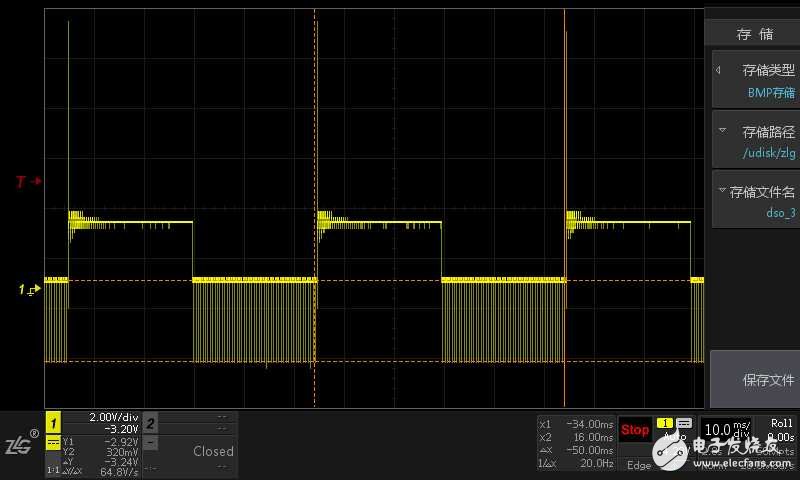This screenshot has width=800, height=480.
Task: Click the 1:1 probe ratio indicator
Action: [x=53, y=469]
